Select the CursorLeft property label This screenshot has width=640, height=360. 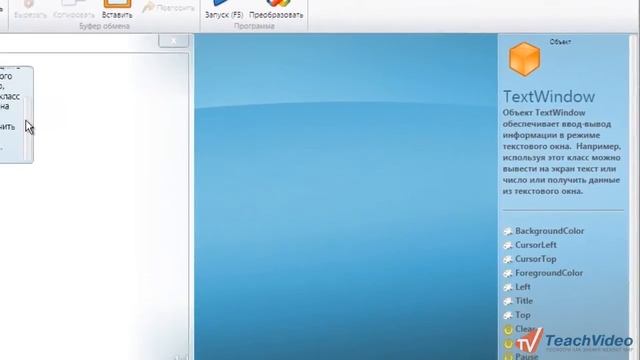(536, 245)
